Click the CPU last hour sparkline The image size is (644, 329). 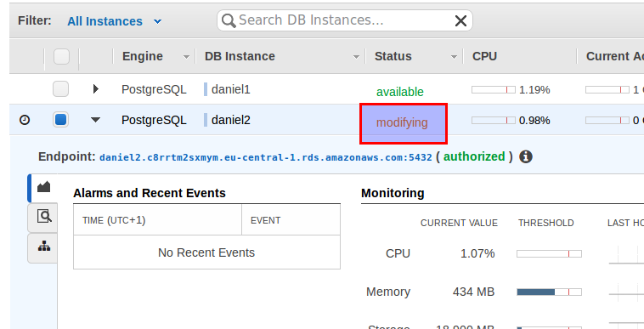pyautogui.click(x=626, y=255)
